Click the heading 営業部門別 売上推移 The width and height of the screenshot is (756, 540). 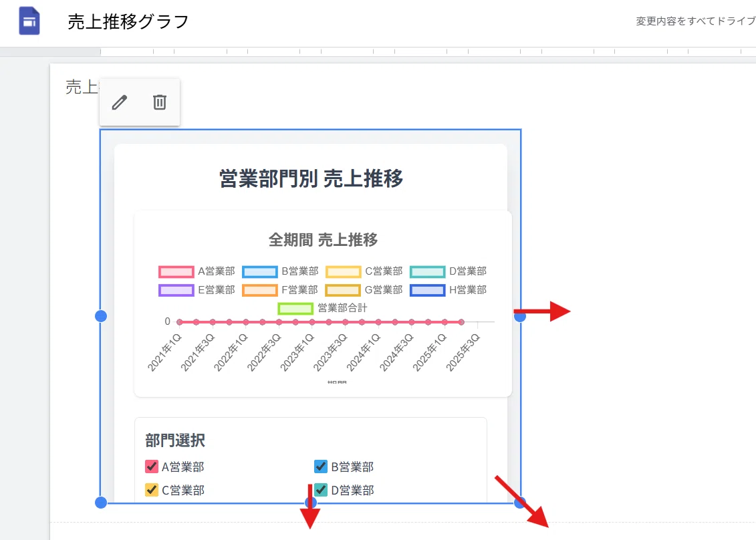pos(311,178)
